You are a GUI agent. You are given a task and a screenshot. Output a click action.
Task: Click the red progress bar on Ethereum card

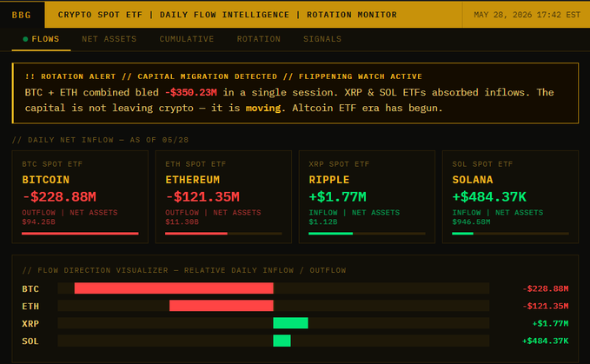tap(196, 234)
